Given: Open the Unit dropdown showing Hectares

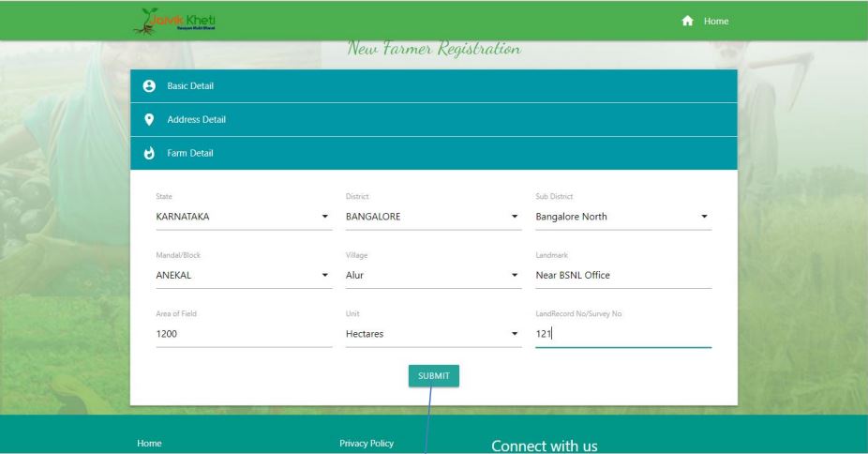Looking at the screenshot, I should coord(433,333).
